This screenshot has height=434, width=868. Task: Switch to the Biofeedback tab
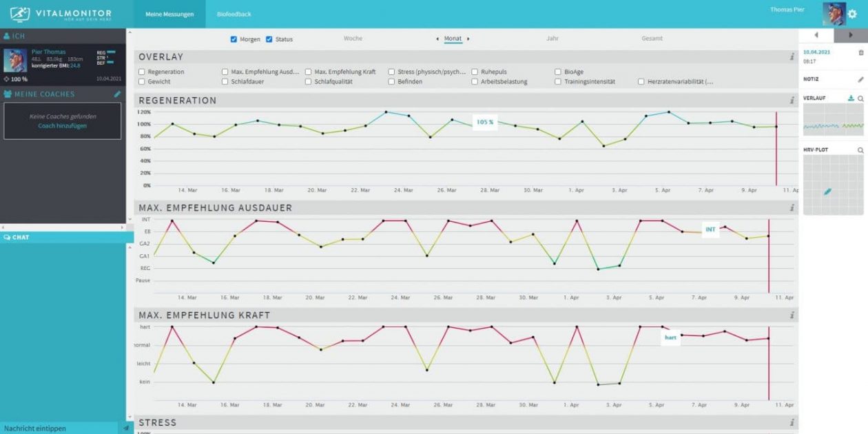pyautogui.click(x=234, y=13)
